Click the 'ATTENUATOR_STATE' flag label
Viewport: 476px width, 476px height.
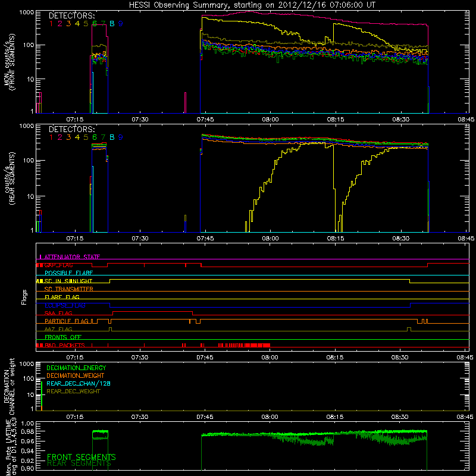[x=72, y=257]
